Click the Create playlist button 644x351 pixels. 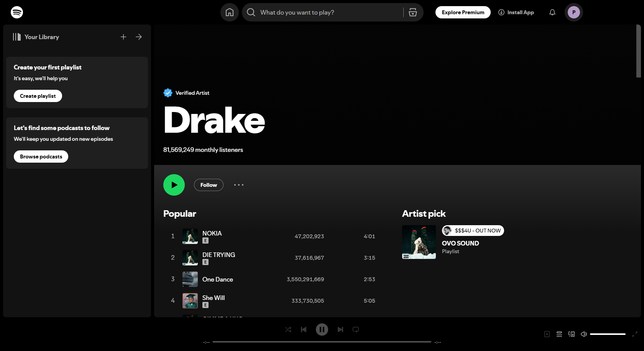38,96
